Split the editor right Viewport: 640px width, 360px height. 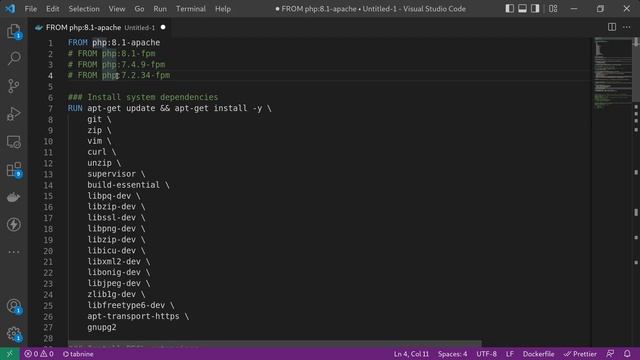click(611, 27)
